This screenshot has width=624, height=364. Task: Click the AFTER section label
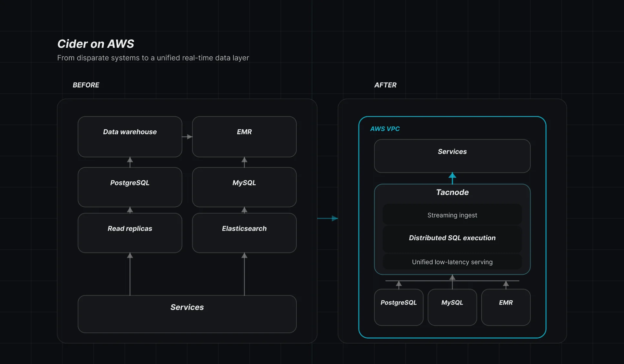tap(385, 85)
